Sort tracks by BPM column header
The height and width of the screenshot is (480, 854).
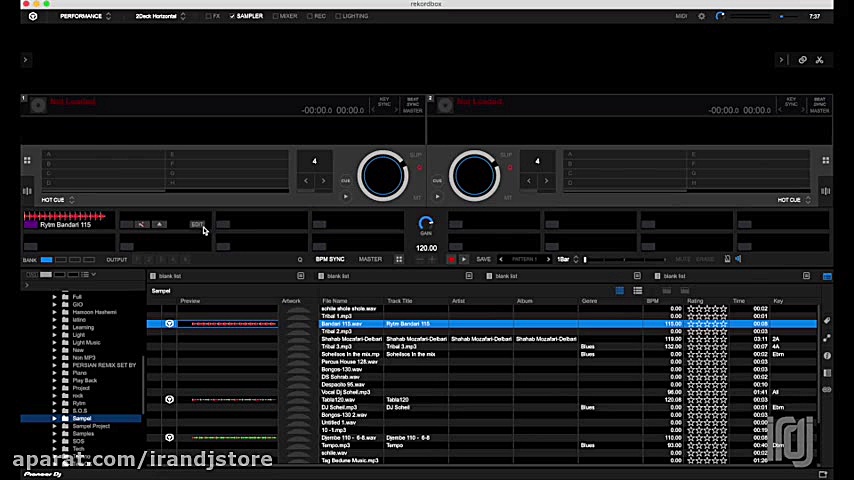pos(652,301)
